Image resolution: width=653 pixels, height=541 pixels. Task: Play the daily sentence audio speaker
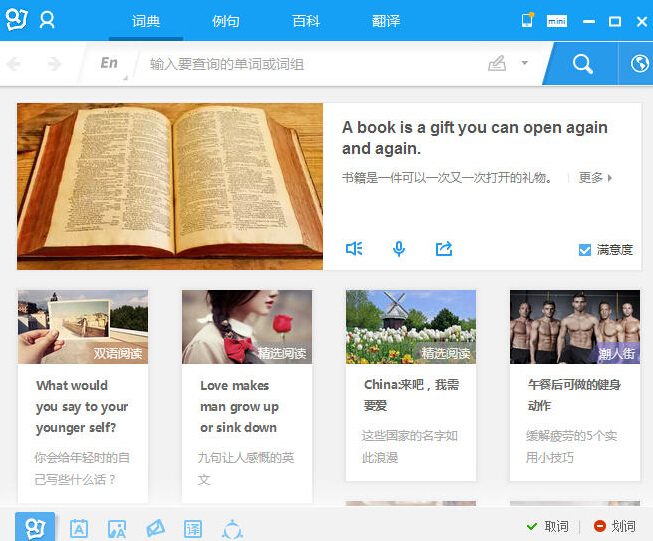pyautogui.click(x=353, y=249)
